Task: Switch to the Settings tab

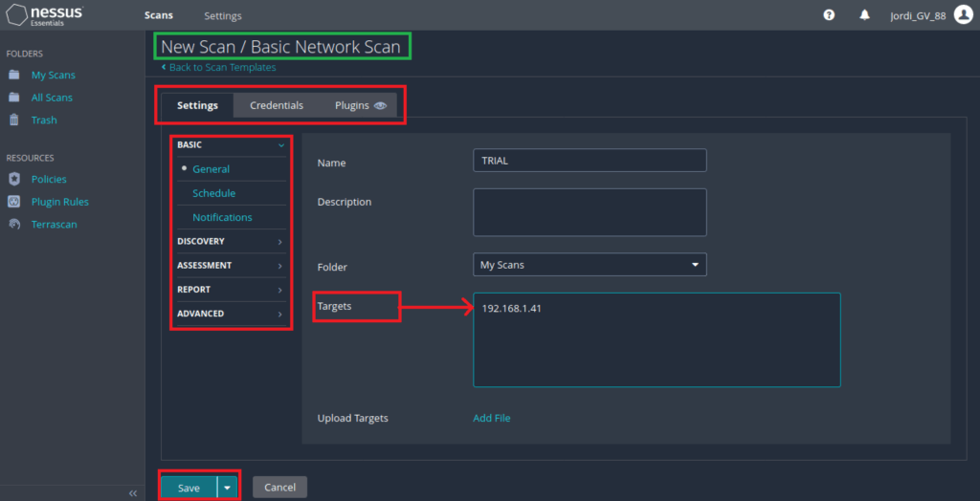Action: [x=197, y=105]
